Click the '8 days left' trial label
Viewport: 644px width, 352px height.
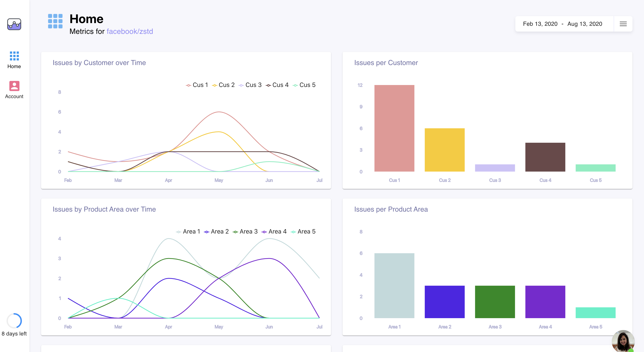[14, 334]
